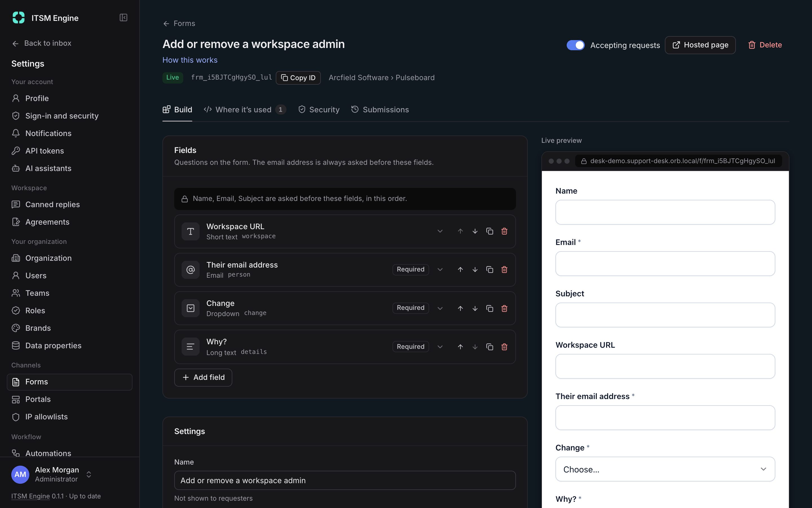Expand the Workspace URL field options
The height and width of the screenshot is (508, 812).
click(x=440, y=231)
